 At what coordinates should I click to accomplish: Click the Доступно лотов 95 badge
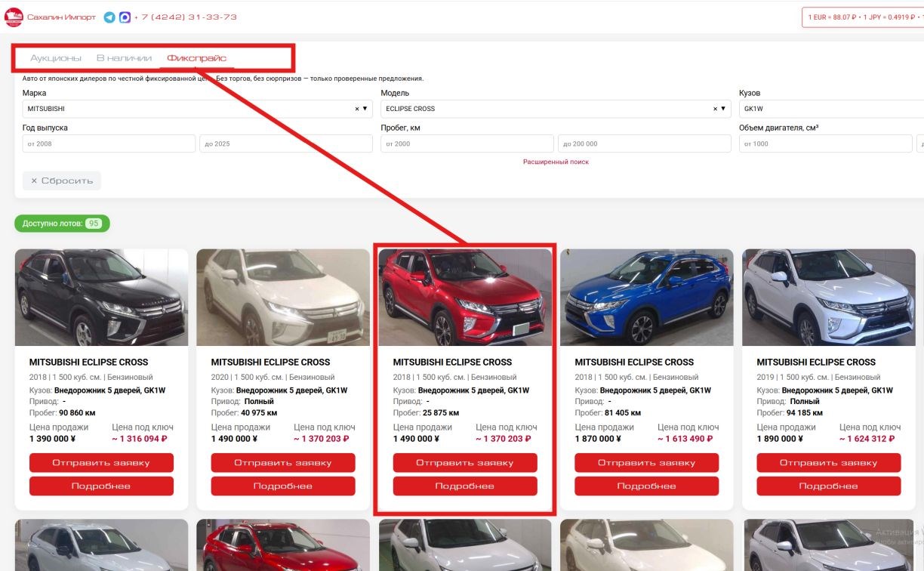62,224
